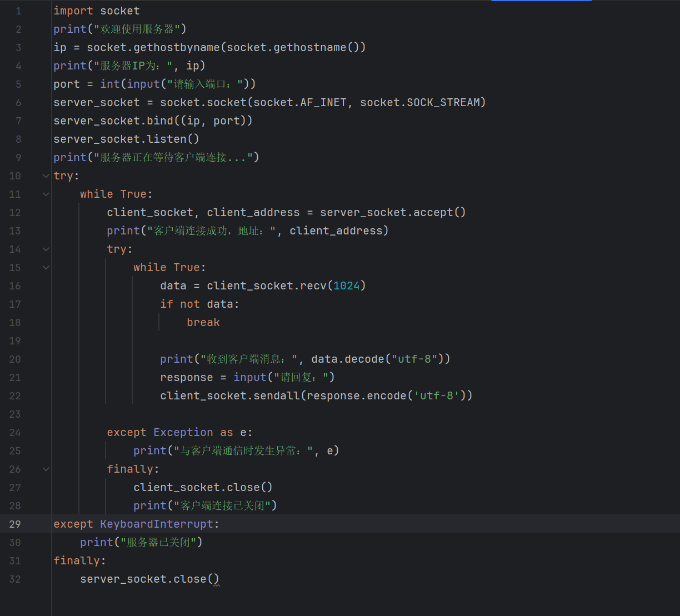Click line number 29 in the gutter

click(x=15, y=524)
